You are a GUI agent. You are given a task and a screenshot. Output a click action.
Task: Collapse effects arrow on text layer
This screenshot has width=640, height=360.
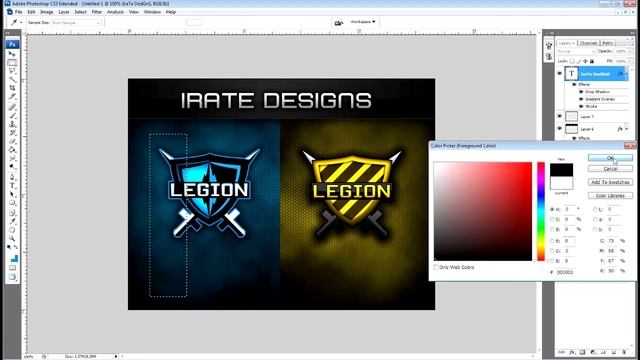click(627, 74)
